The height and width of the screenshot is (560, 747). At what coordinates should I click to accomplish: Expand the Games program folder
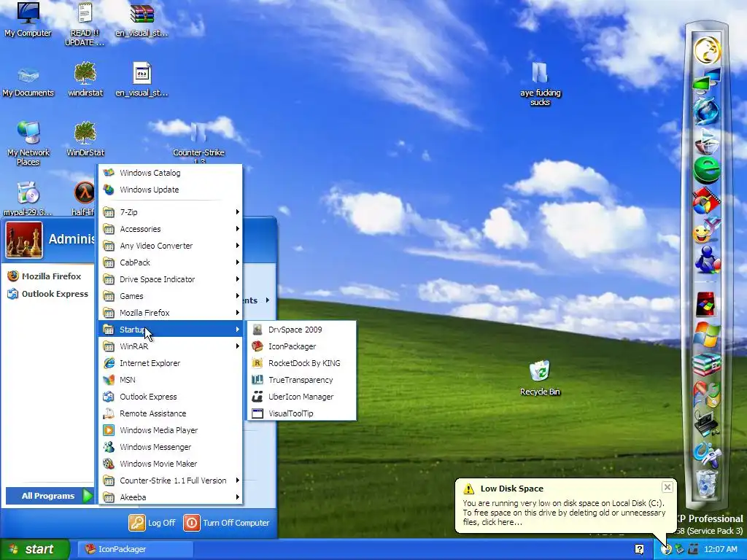(x=171, y=296)
